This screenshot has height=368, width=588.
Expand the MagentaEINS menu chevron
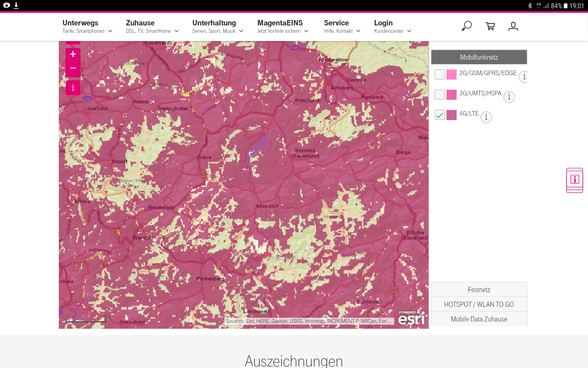point(306,31)
